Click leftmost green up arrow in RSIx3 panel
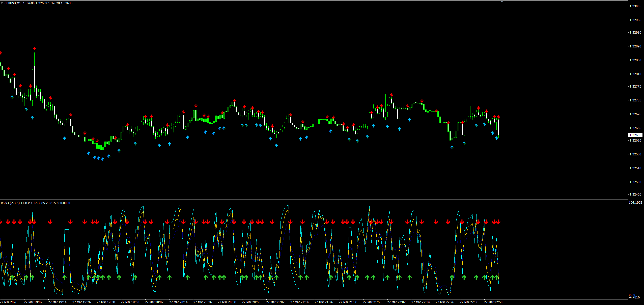Screen dimensions: 644x305 [12, 277]
